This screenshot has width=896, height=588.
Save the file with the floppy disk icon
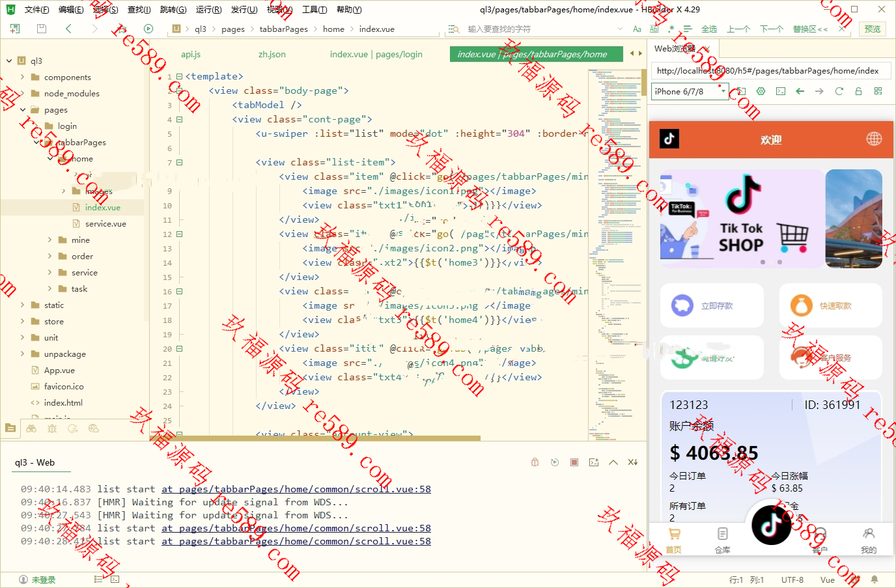click(42, 29)
